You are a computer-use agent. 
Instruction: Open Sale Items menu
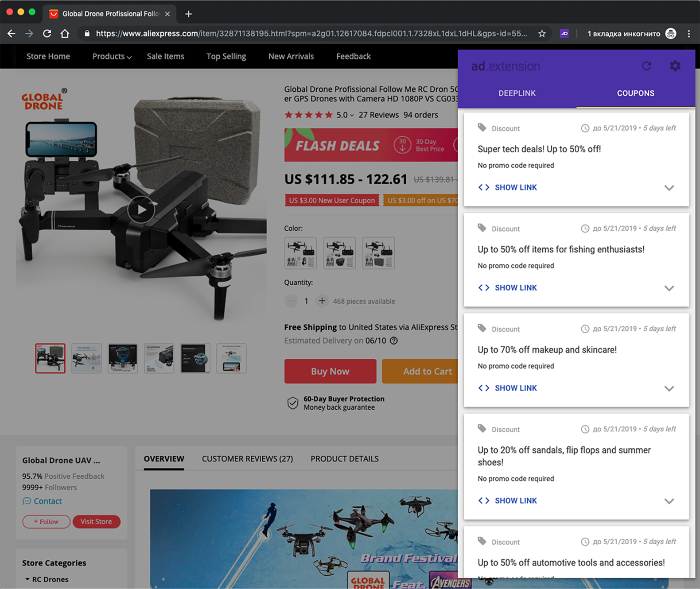pyautogui.click(x=166, y=56)
